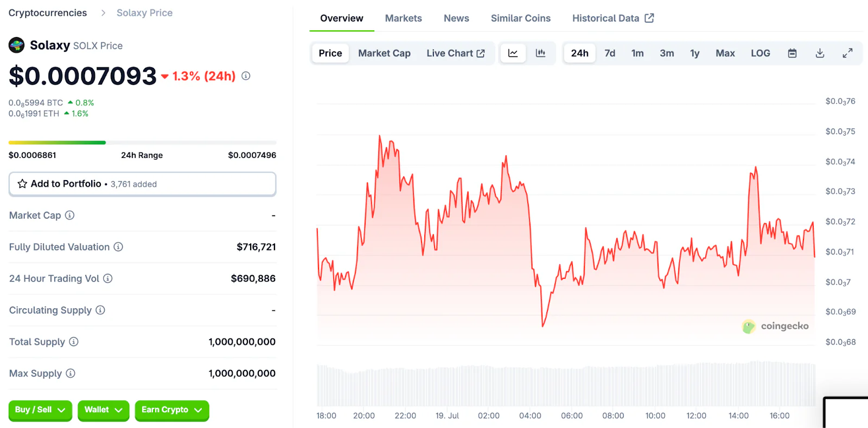Switch to the Overview tab
This screenshot has height=428, width=868.
click(342, 18)
